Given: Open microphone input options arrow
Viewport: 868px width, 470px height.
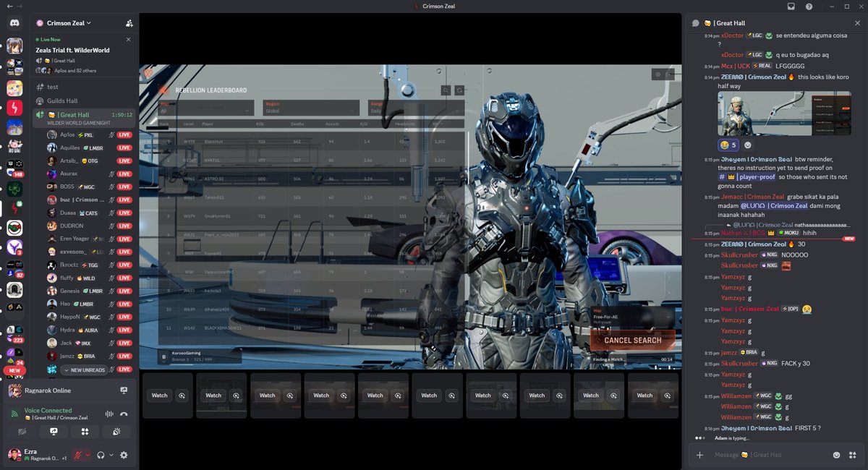Looking at the screenshot, I should 88,455.
